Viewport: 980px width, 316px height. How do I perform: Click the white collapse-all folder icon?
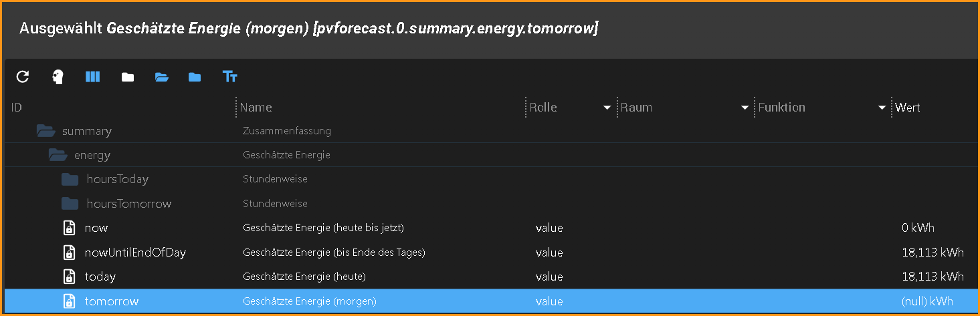point(128,77)
